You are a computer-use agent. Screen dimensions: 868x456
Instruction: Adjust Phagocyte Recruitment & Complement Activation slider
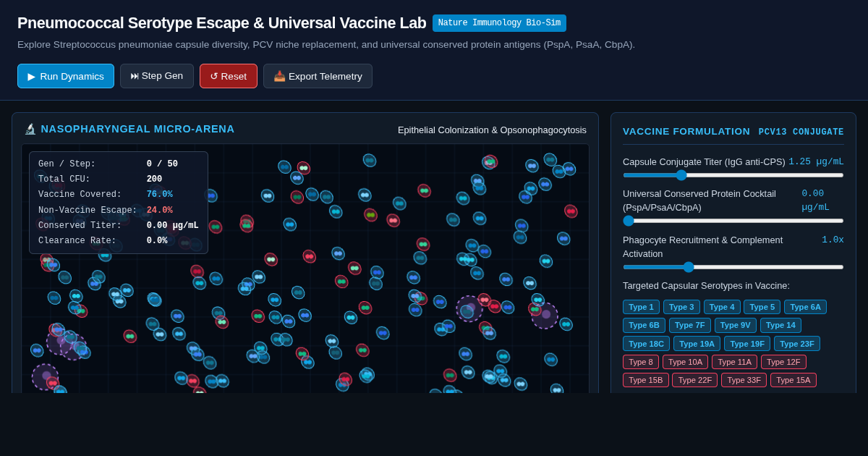[733, 267]
